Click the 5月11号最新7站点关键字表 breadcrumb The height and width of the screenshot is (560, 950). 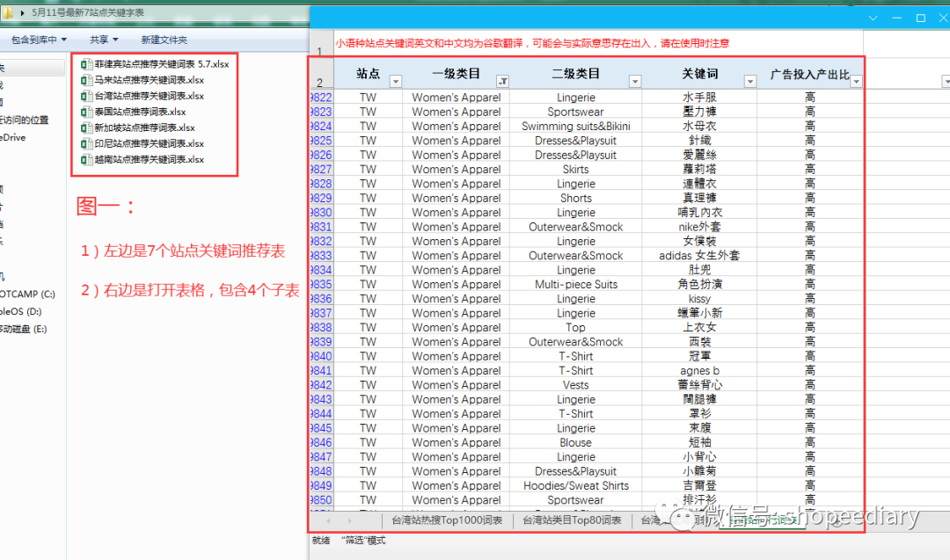point(88,12)
